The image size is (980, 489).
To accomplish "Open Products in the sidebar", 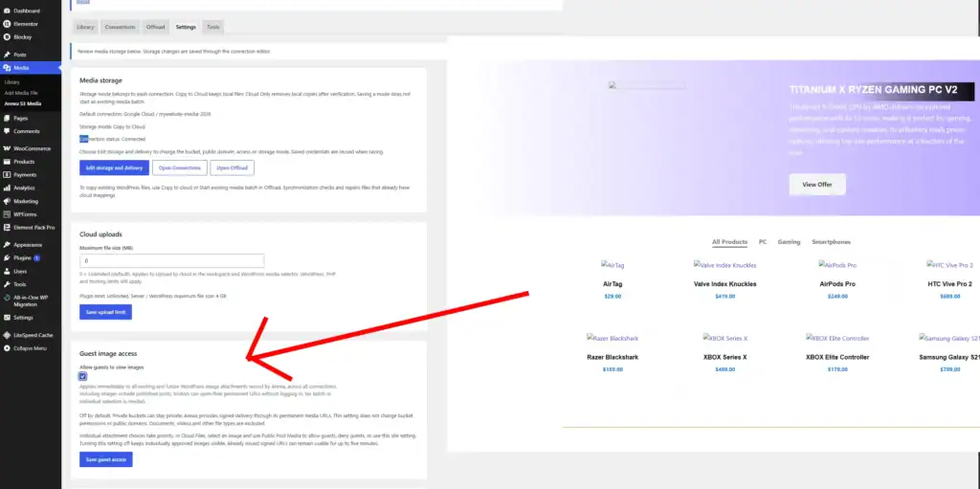I will click(24, 162).
